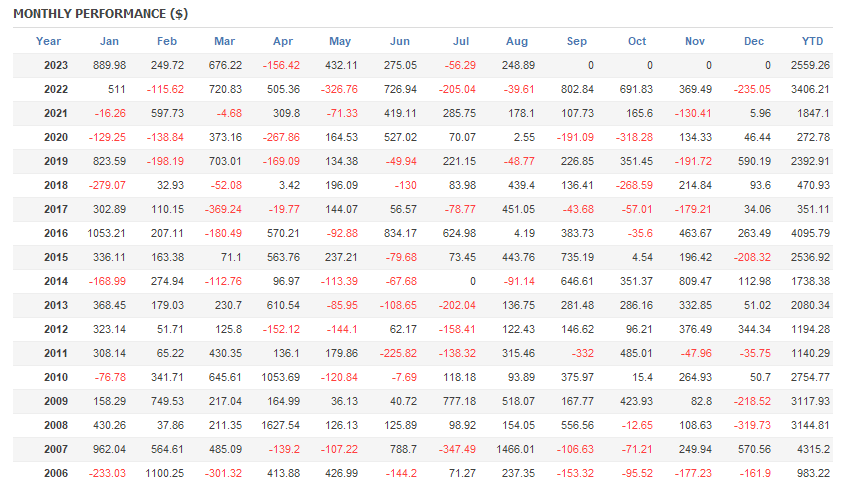The width and height of the screenshot is (852, 487).
Task: Select the Jan column header
Action: (x=109, y=41)
